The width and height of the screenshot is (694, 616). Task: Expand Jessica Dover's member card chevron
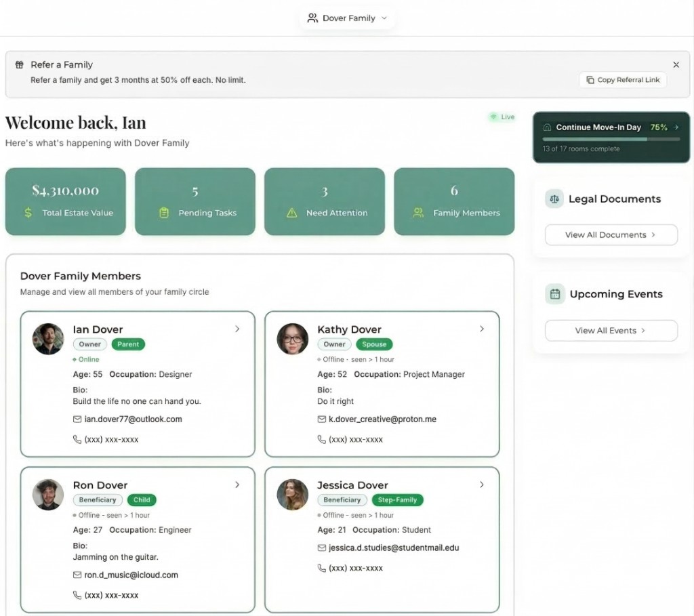point(482,485)
